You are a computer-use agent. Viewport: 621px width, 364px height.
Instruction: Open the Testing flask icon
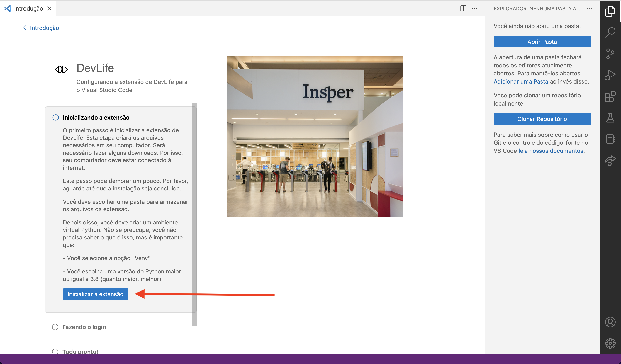[610, 118]
